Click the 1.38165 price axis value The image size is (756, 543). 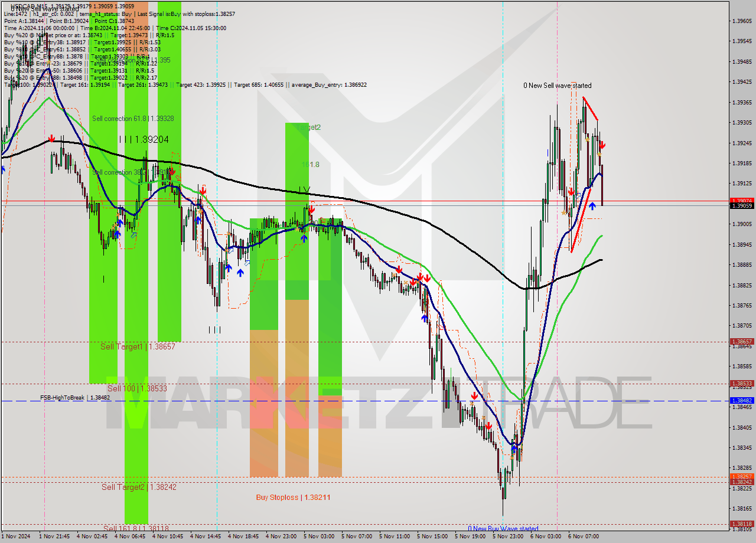click(742, 509)
